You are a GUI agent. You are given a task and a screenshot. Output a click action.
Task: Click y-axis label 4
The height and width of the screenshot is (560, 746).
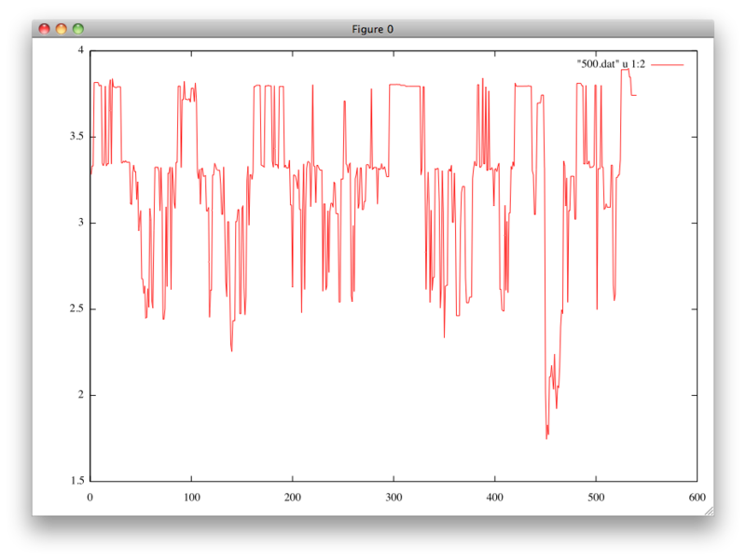point(80,50)
